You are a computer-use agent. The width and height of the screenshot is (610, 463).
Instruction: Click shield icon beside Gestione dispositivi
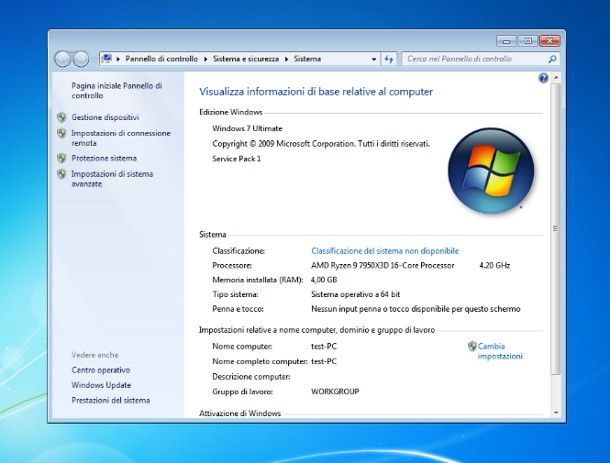(61, 117)
